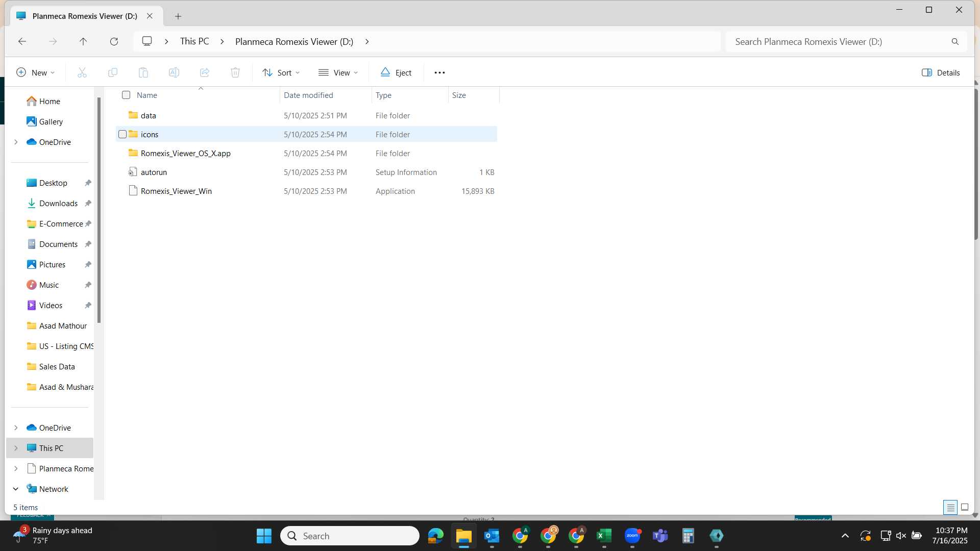Expand the lower OneDrive tree node

point(16,428)
